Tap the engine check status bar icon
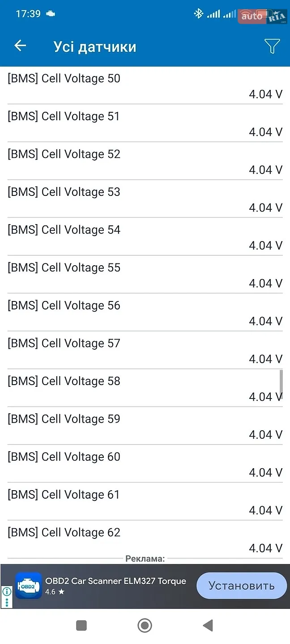This screenshot has width=290, height=644. [x=51, y=14]
